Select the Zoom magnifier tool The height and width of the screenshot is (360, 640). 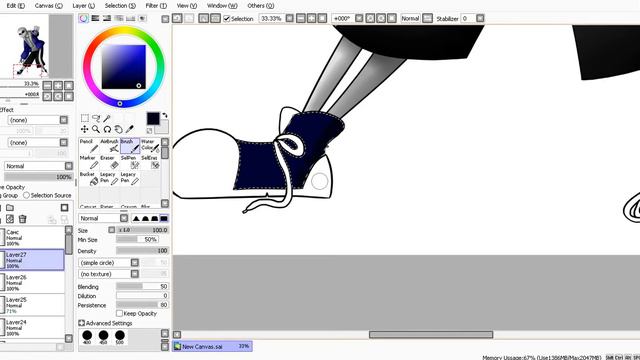(96, 129)
